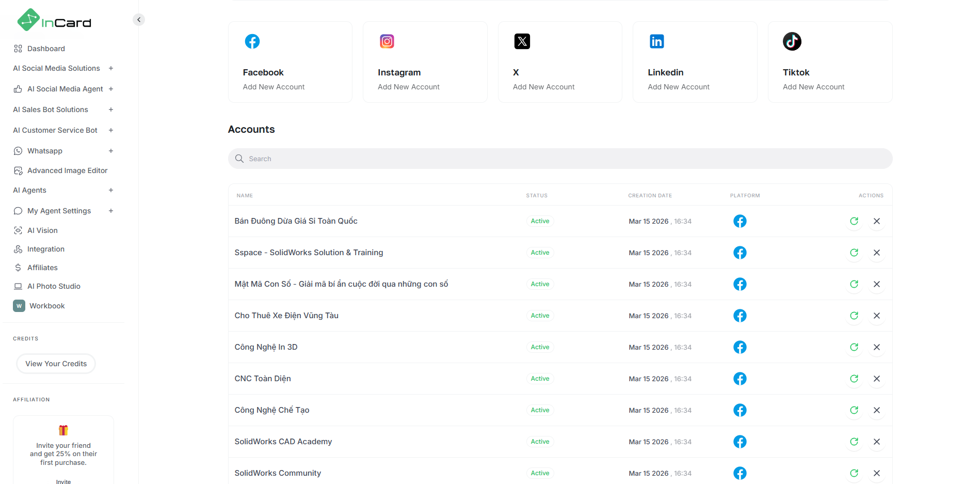The image size is (980, 484).
Task: Click the Invite link in affiliation card
Action: pos(63,481)
